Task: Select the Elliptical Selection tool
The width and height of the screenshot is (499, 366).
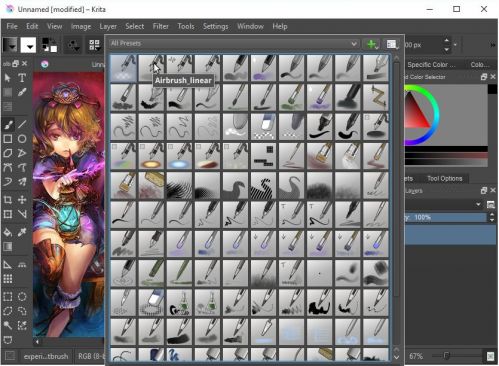Action: (x=22, y=297)
